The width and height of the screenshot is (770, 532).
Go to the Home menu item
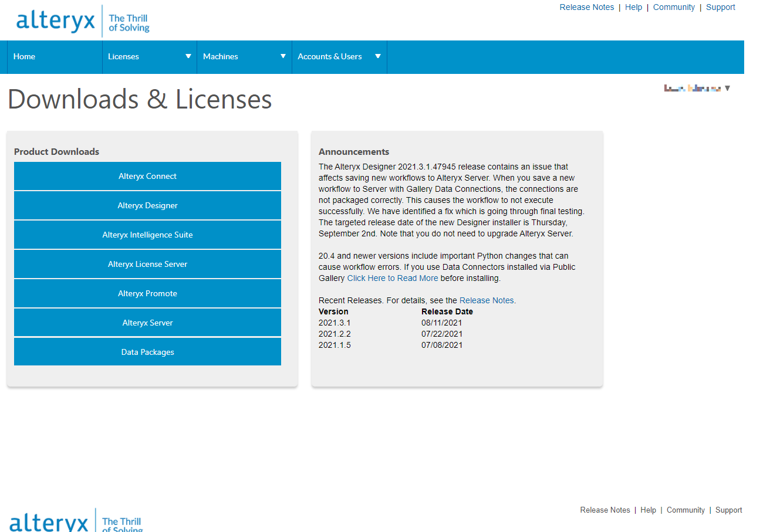[x=25, y=57]
